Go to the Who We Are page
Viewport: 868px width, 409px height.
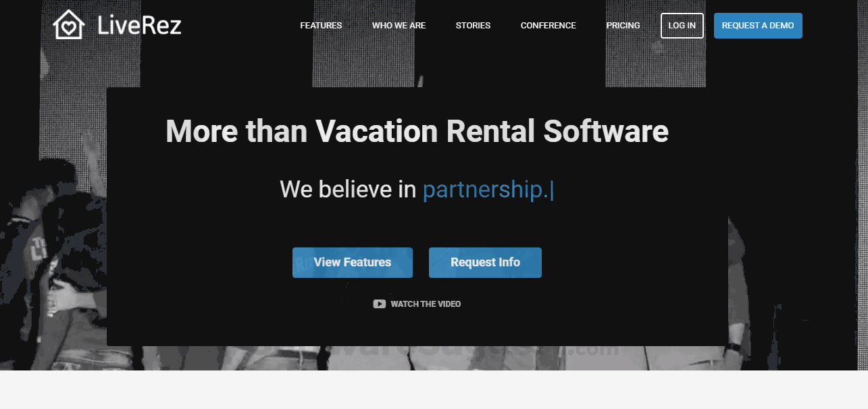399,26
